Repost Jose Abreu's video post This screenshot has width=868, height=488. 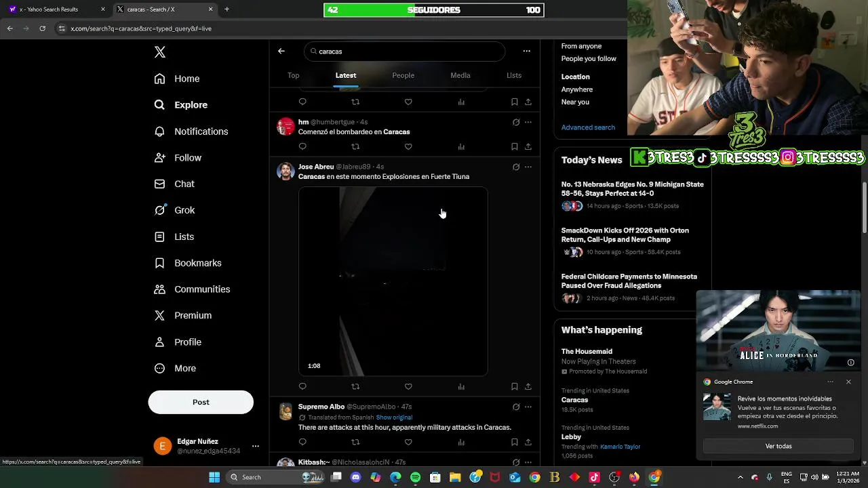point(355,386)
